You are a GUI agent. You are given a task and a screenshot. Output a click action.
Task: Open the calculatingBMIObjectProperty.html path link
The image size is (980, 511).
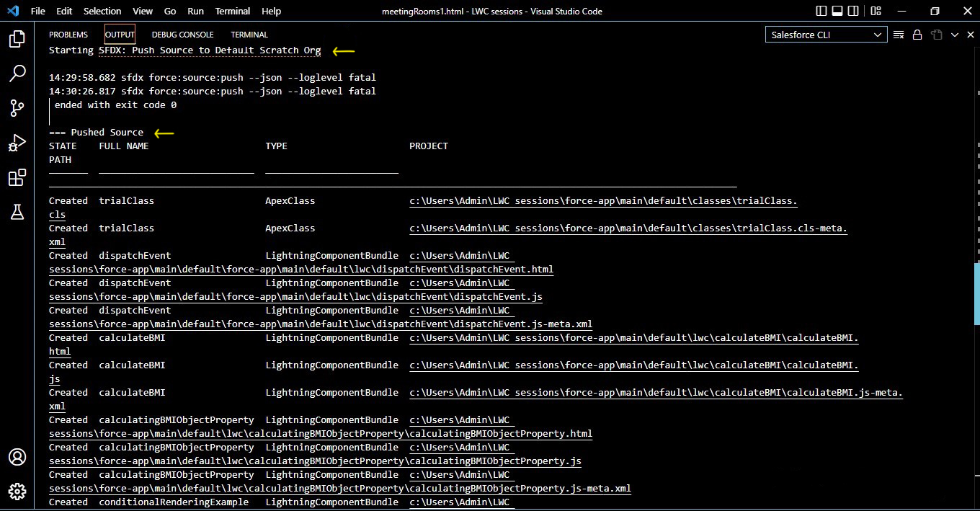[x=321, y=434]
